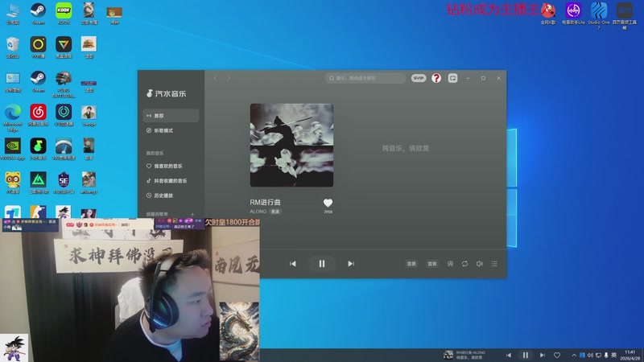Viewport: 644px width, 362px height.
Task: Open 电音助手Lite desktop icon
Action: click(x=573, y=14)
